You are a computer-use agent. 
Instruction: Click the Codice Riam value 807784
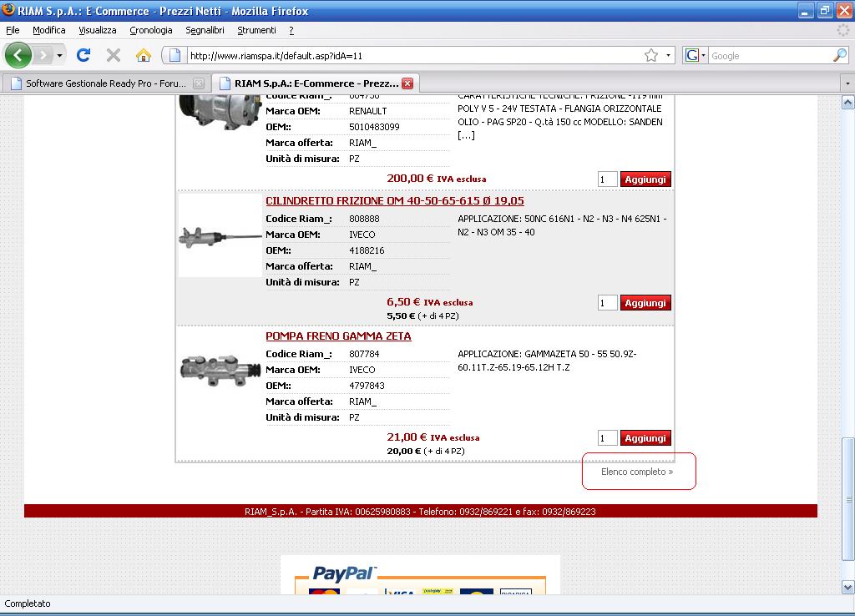[364, 355]
